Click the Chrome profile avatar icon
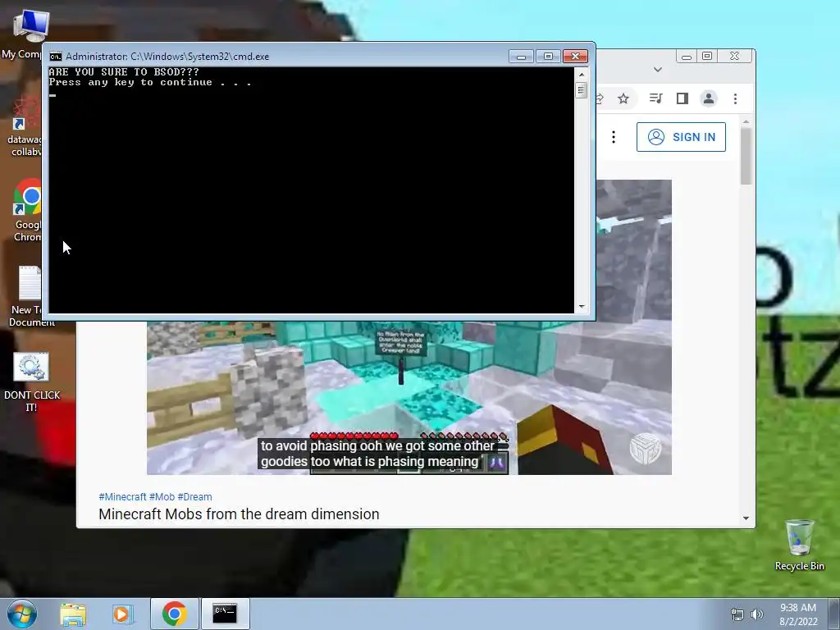Screen dimensions: 840x630 click(708, 98)
